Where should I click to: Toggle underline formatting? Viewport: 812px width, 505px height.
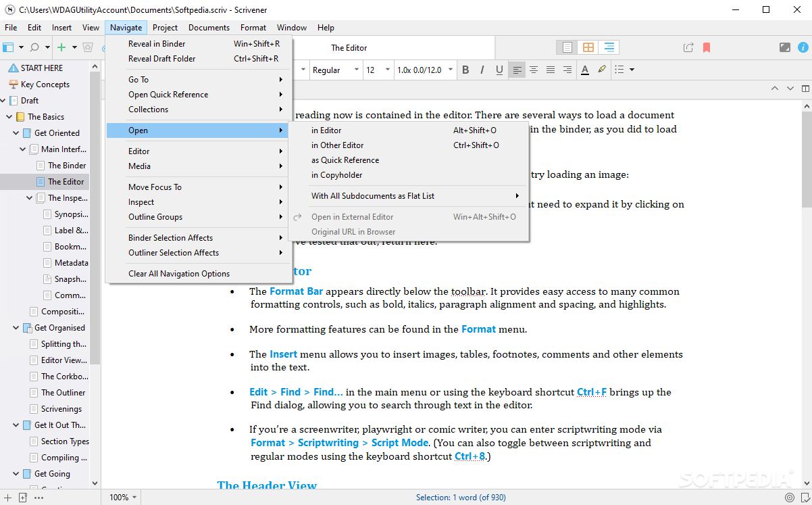tap(499, 70)
